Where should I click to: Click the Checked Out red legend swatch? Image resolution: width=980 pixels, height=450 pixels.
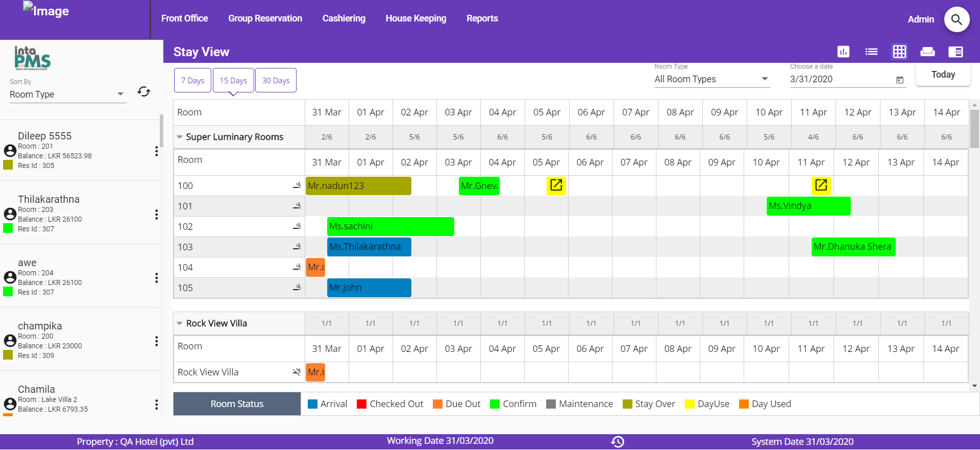[361, 404]
